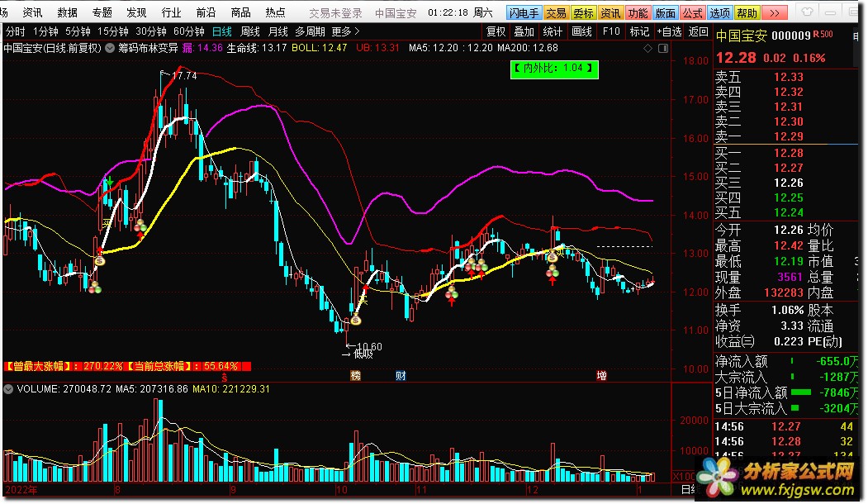Image resolution: width=868 pixels, height=504 pixels.
Task: Open the 功能 toolbar button
Action: (637, 12)
